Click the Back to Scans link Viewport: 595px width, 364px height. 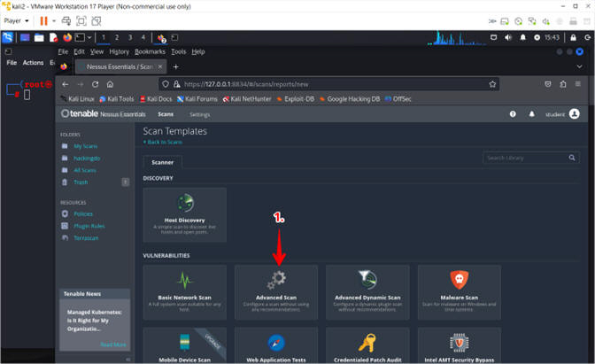pos(163,142)
